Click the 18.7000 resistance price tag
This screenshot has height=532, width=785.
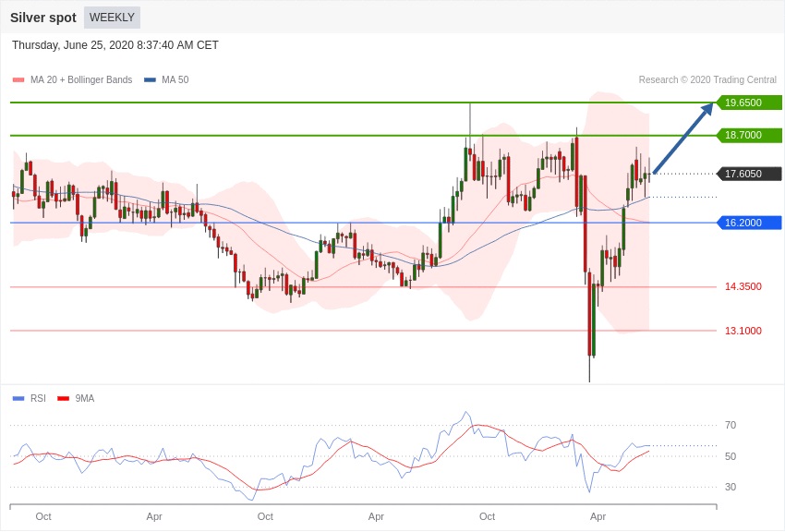click(749, 135)
